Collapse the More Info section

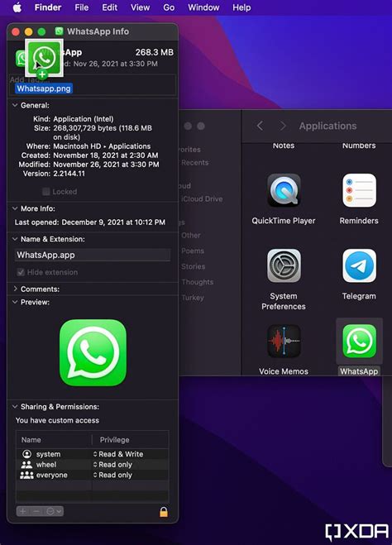click(15, 208)
